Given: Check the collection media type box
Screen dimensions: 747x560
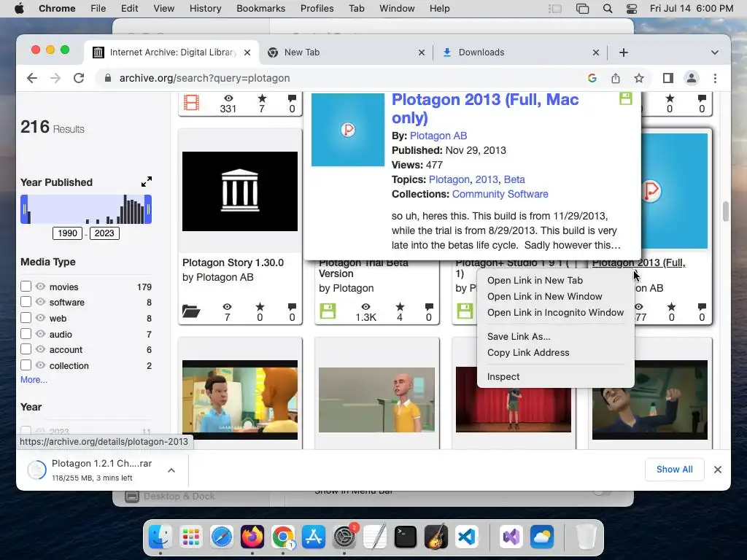Looking at the screenshot, I should pos(26,365).
